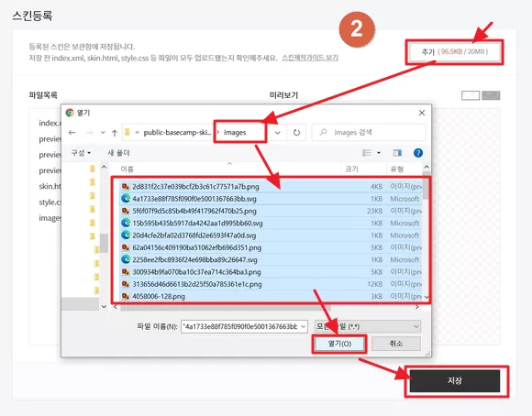Click the 추가 upload button

pos(455,52)
